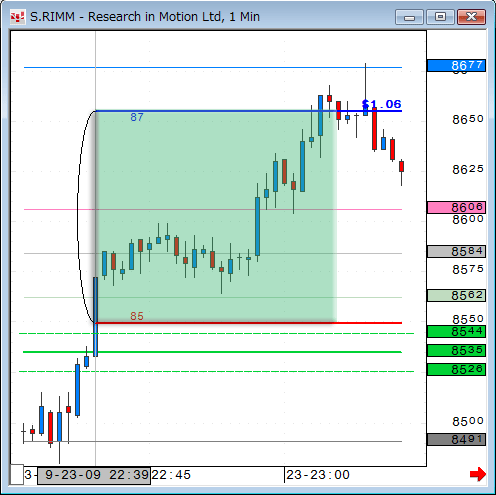Click the window title S.RIMM - Research in Motion
The height and width of the screenshot is (495, 496).
coord(145,17)
